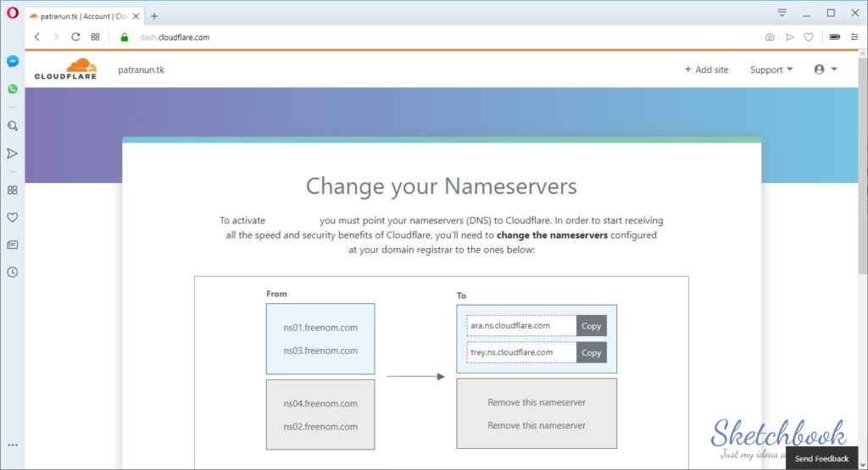The width and height of the screenshot is (868, 470).
Task: Go back to previous page
Action: (x=37, y=37)
